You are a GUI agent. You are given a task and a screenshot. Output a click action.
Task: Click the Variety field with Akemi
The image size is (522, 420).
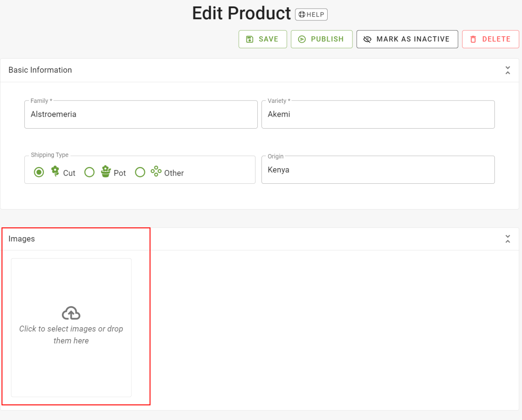tap(378, 114)
